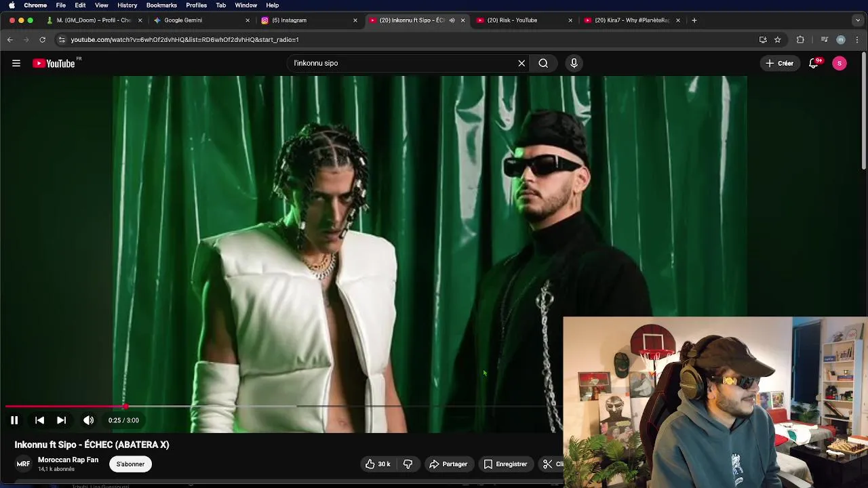
Task: Open Chrome three-dot menu
Action: click(x=857, y=40)
